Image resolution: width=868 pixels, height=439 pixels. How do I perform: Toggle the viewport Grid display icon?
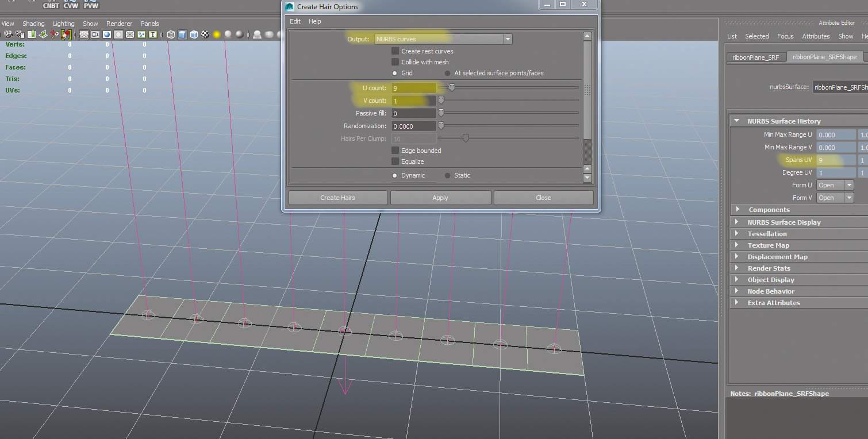[84, 34]
